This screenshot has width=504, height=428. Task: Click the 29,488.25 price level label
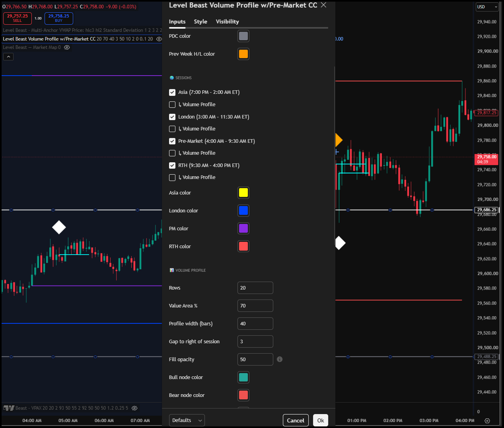(486, 357)
